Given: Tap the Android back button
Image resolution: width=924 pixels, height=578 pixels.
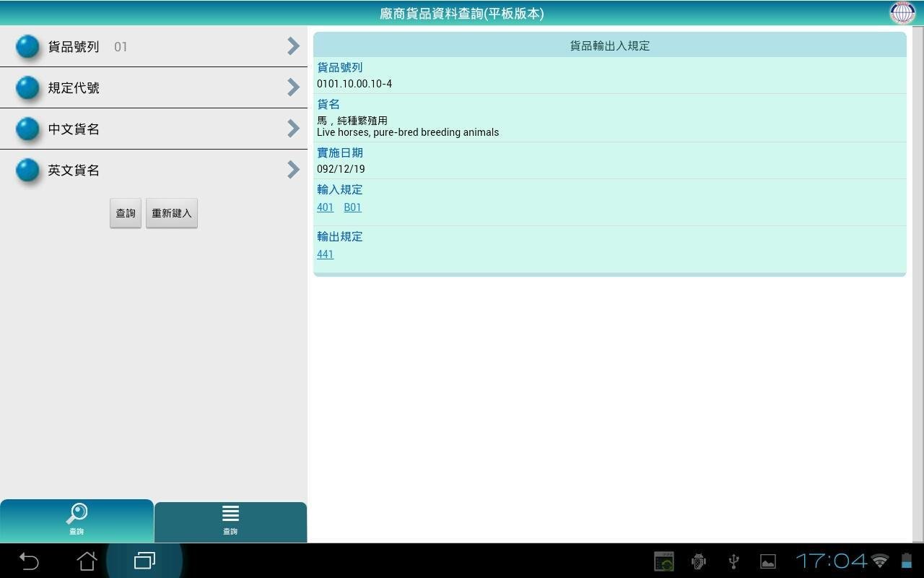Looking at the screenshot, I should pos(29,561).
